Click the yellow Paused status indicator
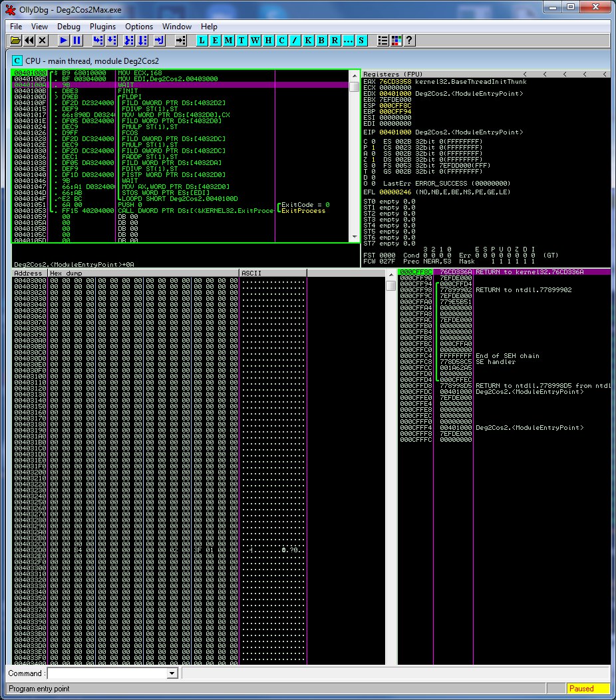The height and width of the screenshot is (700, 616). (x=588, y=689)
